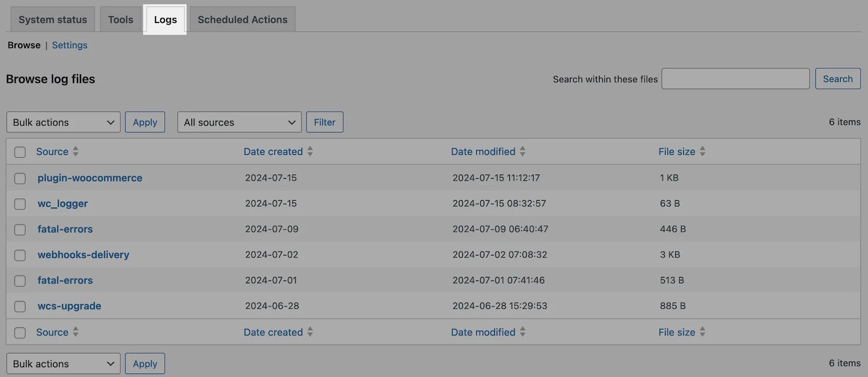Click footer Date modified sort arrows
The width and height of the screenshot is (868, 377).
pyautogui.click(x=523, y=332)
